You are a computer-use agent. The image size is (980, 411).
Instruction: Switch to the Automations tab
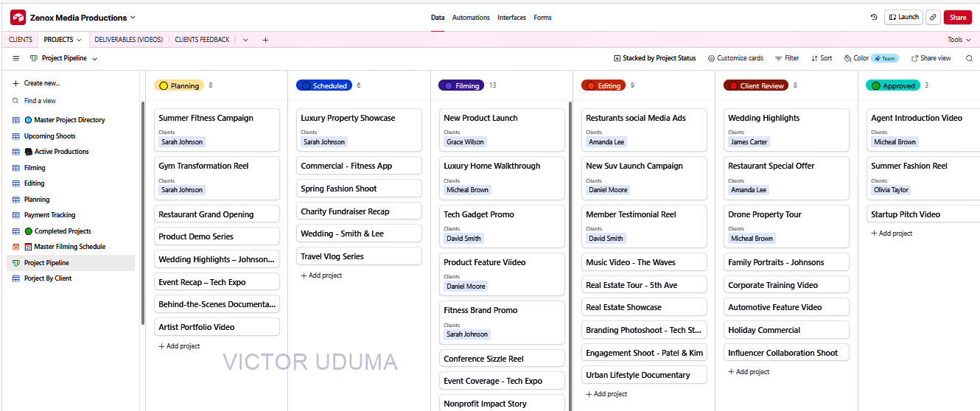(471, 18)
